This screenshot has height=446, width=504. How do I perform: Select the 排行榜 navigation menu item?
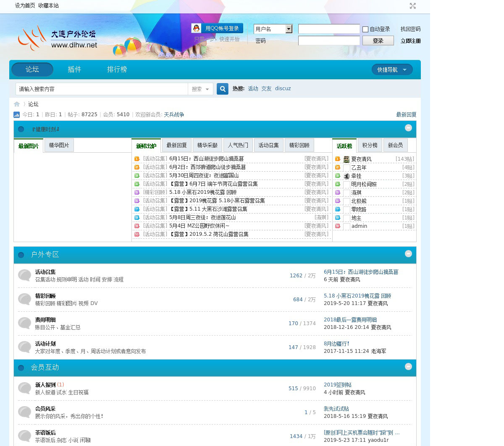(x=117, y=70)
